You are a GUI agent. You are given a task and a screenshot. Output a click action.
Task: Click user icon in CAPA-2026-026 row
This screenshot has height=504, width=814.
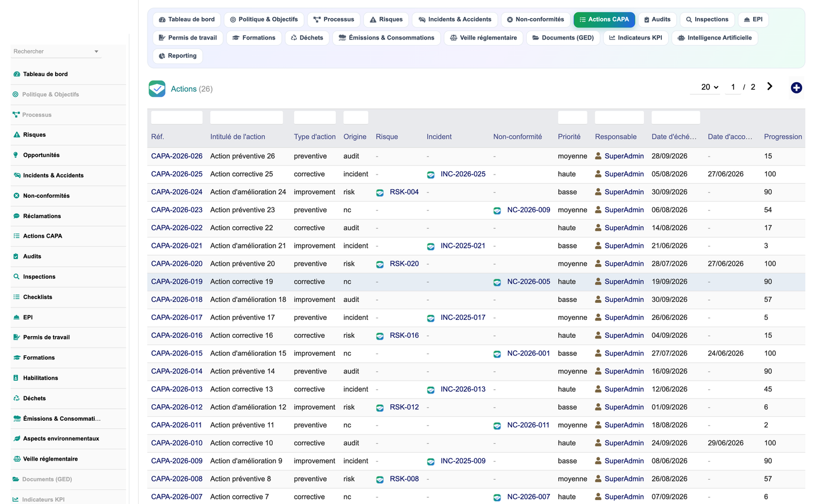pos(598,156)
